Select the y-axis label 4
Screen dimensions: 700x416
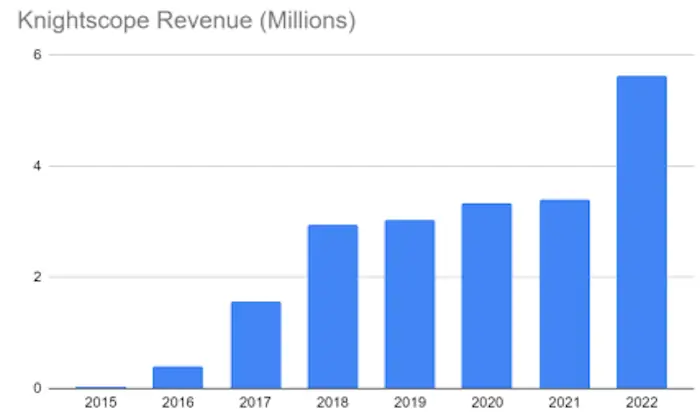(36, 166)
